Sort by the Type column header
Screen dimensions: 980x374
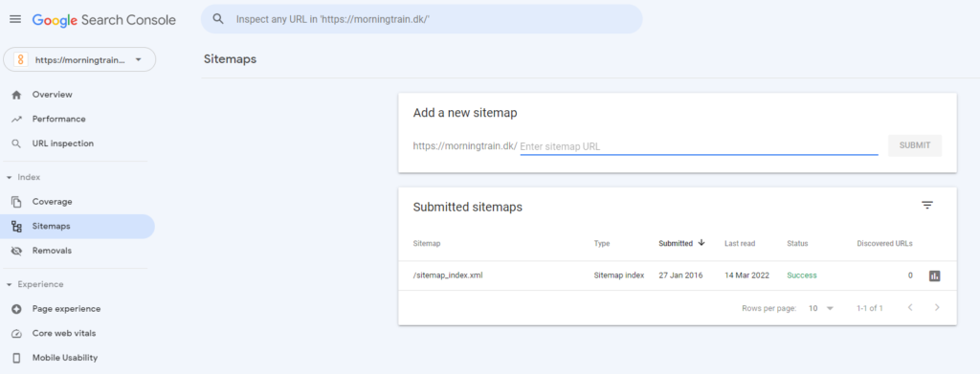pyautogui.click(x=602, y=244)
